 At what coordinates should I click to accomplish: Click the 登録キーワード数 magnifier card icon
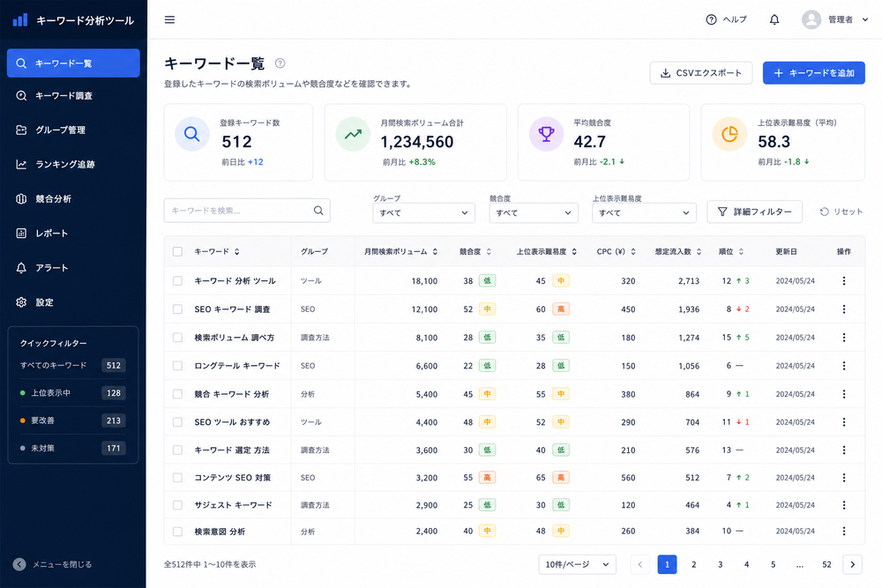(x=191, y=134)
